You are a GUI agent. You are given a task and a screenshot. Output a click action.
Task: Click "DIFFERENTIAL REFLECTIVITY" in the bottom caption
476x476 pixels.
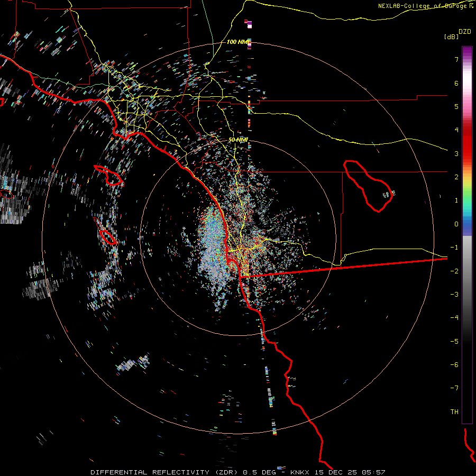pos(150,472)
